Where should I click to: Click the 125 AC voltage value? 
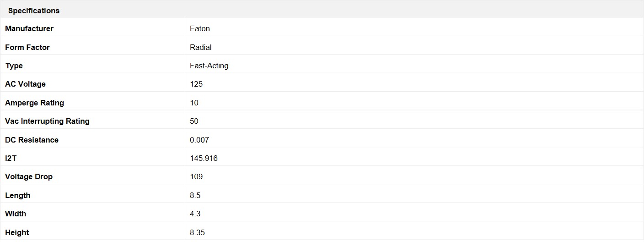[x=196, y=84]
